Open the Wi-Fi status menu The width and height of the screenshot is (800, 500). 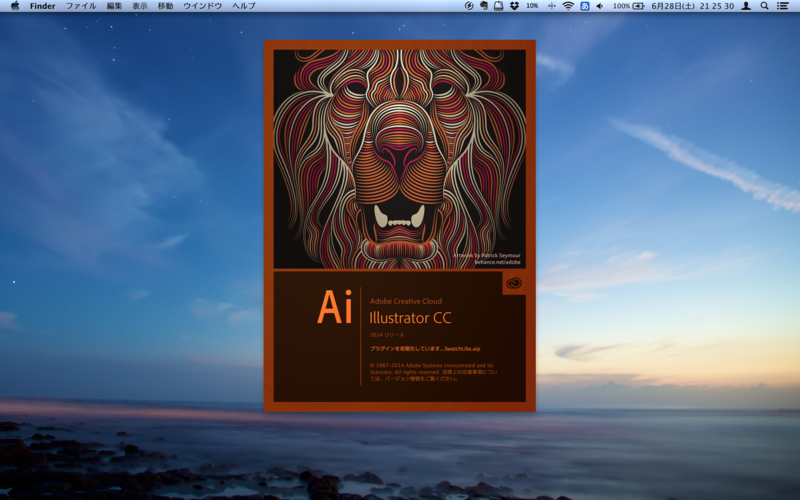click(x=568, y=6)
